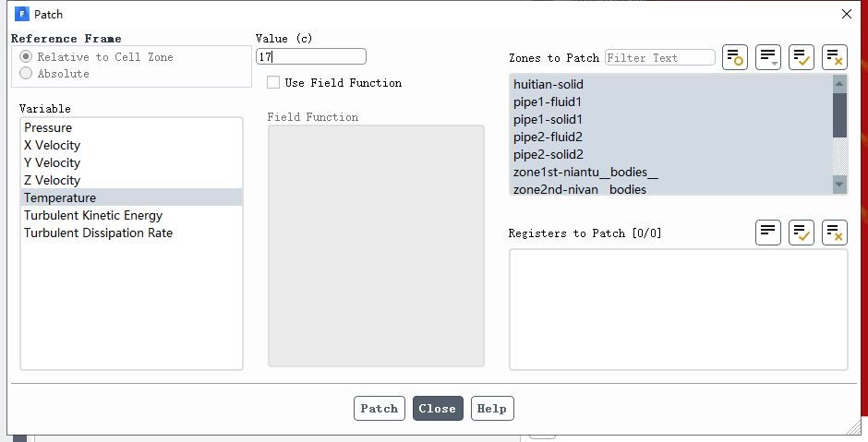Click the Value (c) input field

click(311, 57)
